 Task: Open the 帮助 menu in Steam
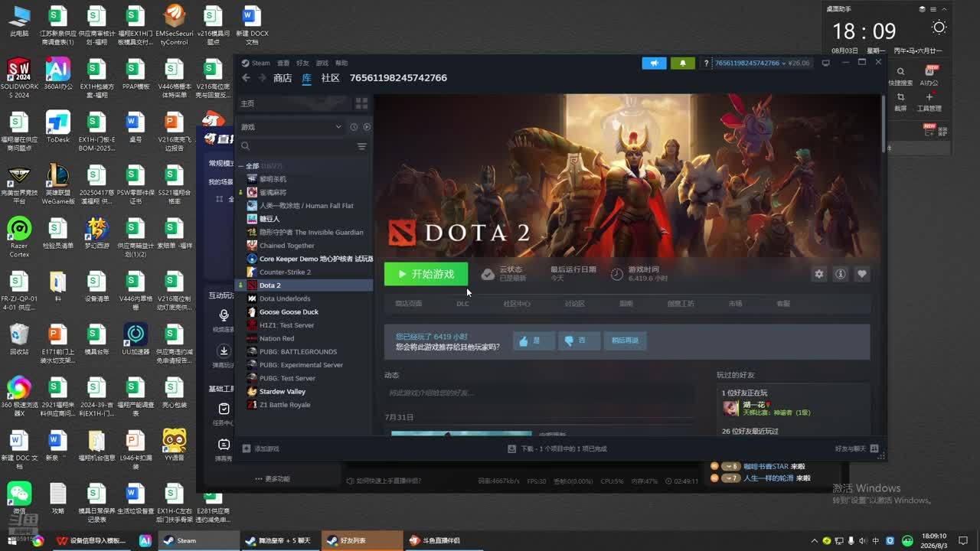[x=341, y=63]
